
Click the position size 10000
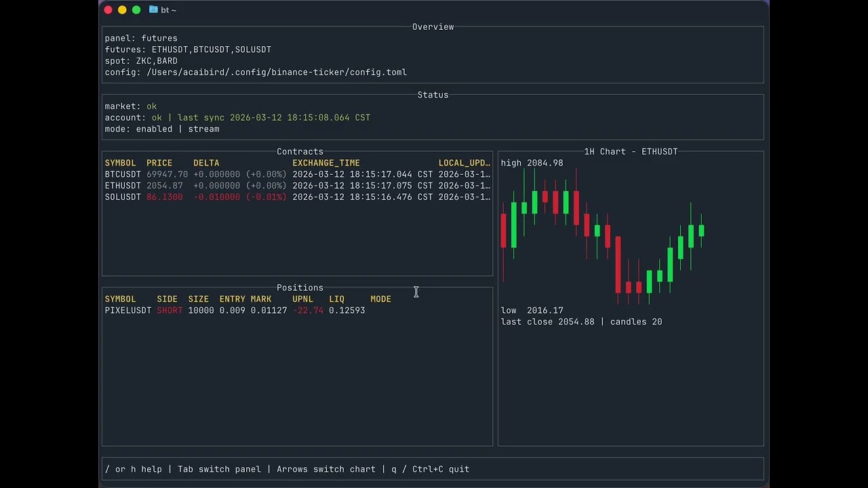click(x=201, y=310)
